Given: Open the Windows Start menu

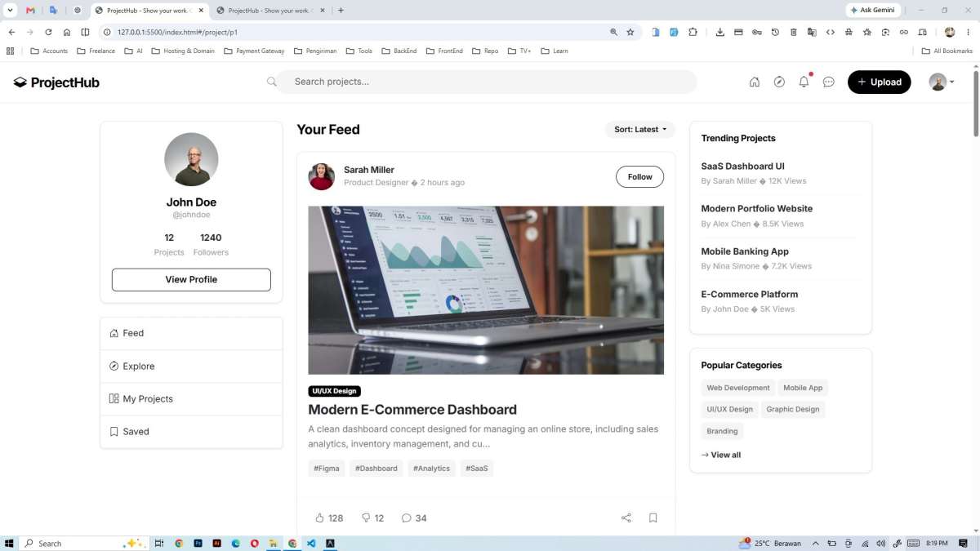Looking at the screenshot, I should (9, 543).
